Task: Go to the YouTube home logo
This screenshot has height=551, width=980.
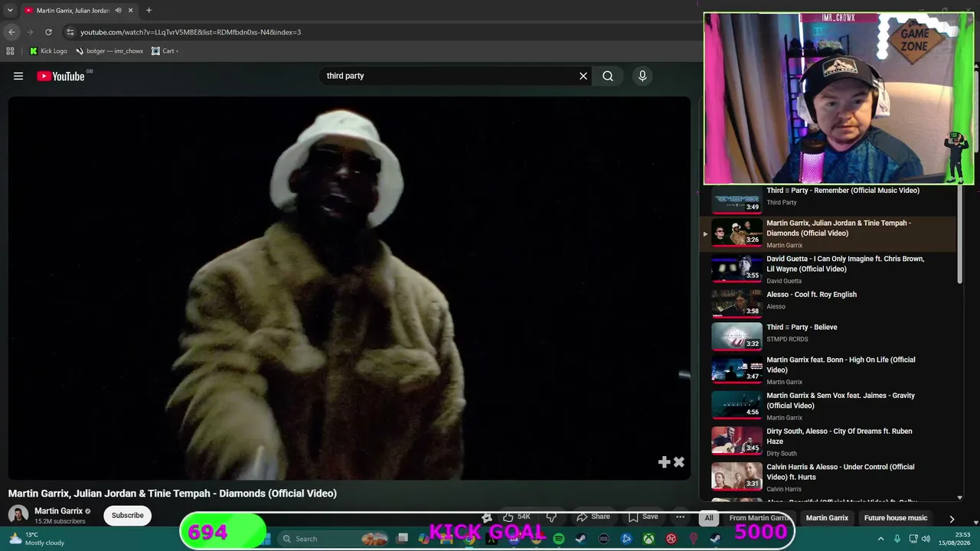Action: tap(61, 76)
